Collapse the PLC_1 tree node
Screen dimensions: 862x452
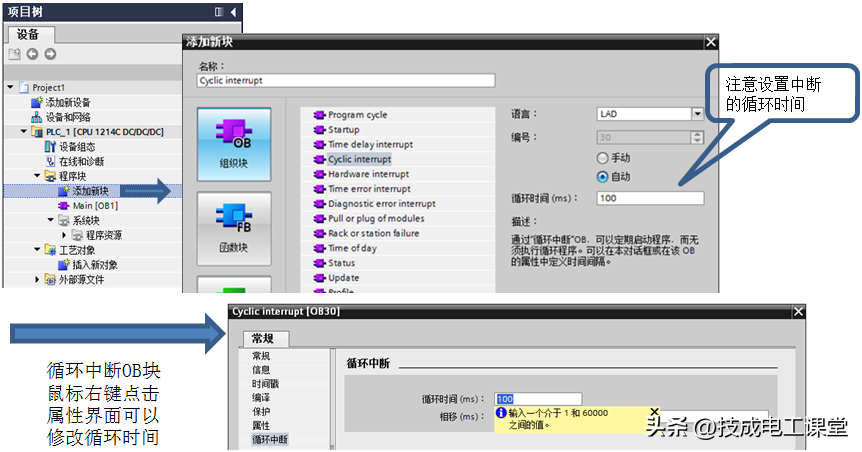[24, 131]
